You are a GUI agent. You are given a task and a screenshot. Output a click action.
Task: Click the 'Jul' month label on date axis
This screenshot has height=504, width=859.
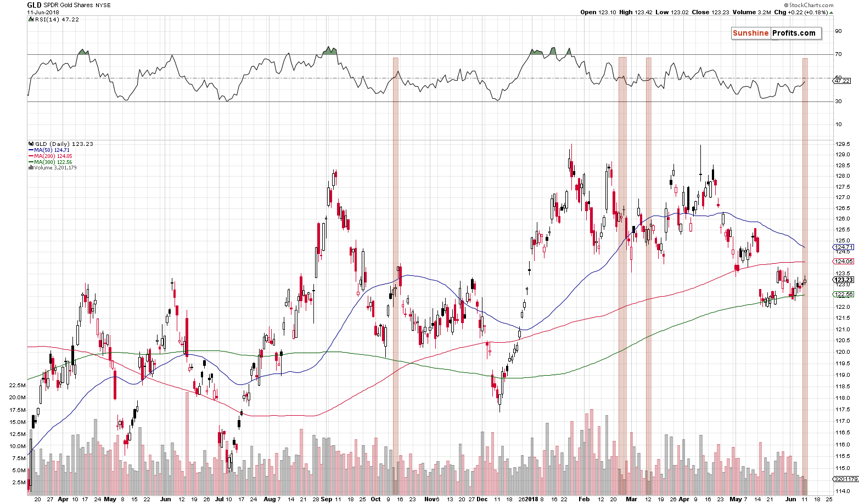pos(220,500)
